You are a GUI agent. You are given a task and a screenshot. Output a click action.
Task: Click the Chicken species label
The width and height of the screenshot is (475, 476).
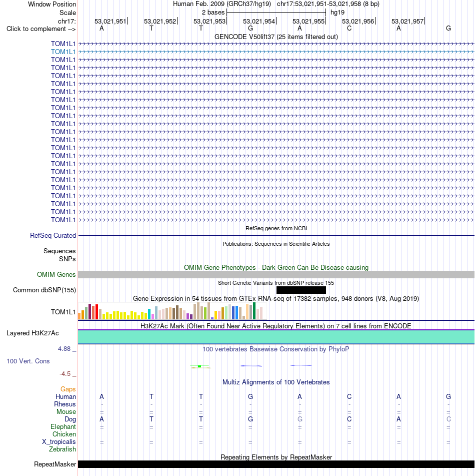tap(64, 434)
